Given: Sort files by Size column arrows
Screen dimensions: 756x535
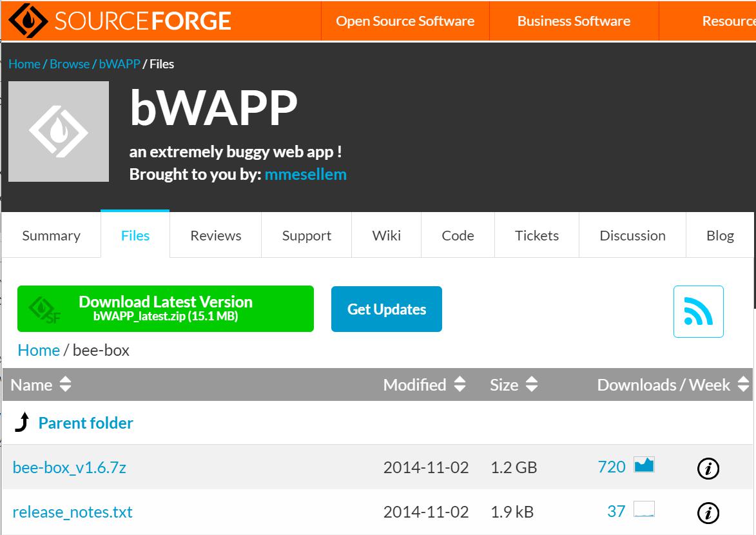Looking at the screenshot, I should 531,385.
